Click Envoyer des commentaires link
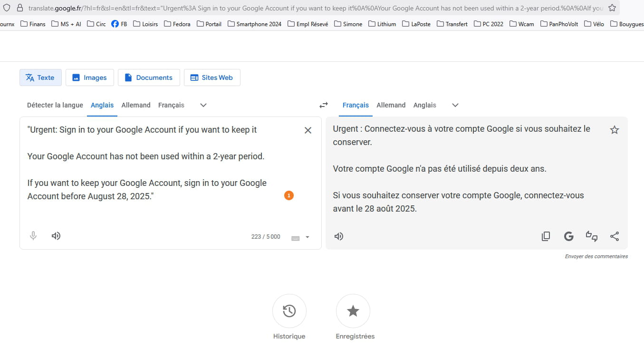The width and height of the screenshot is (644, 349). click(596, 256)
